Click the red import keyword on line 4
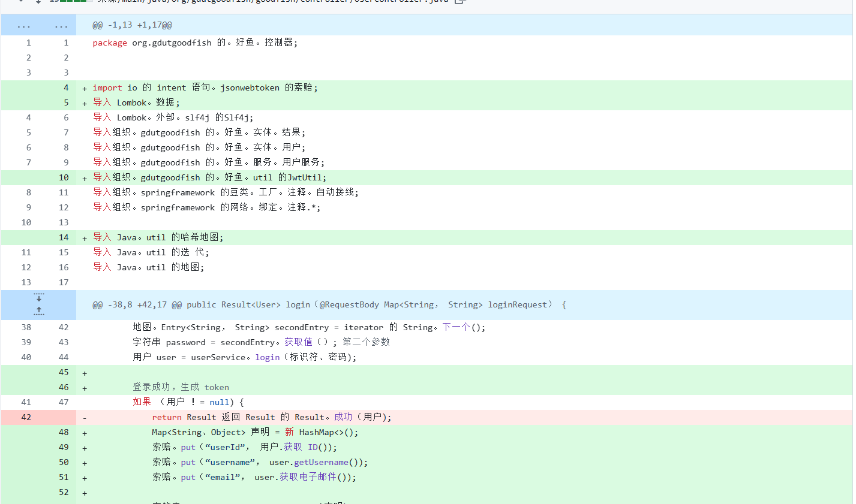This screenshot has width=856, height=504. pyautogui.click(x=107, y=87)
